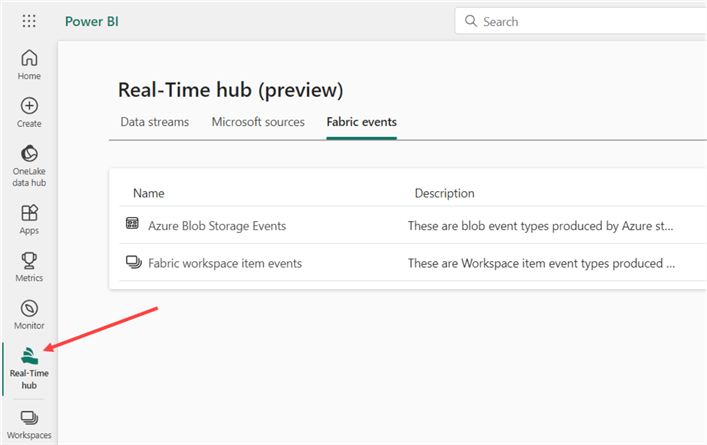Open OneLake data hub

click(x=29, y=166)
